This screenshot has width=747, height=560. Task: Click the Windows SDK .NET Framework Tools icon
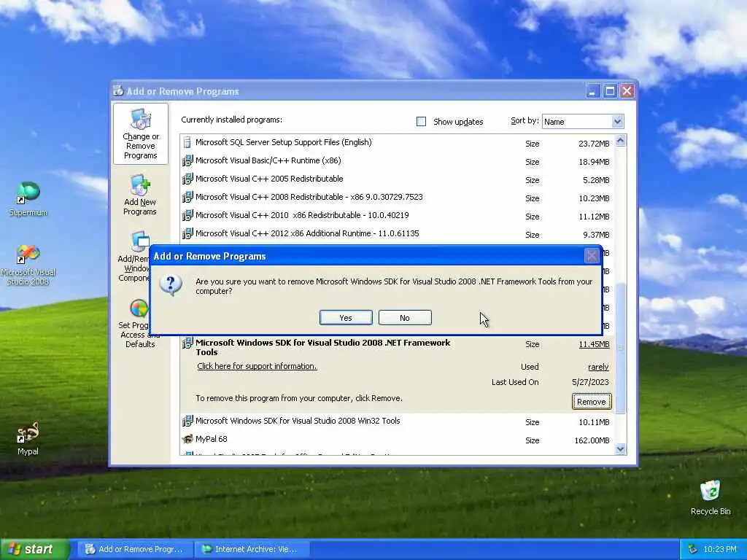click(x=187, y=343)
